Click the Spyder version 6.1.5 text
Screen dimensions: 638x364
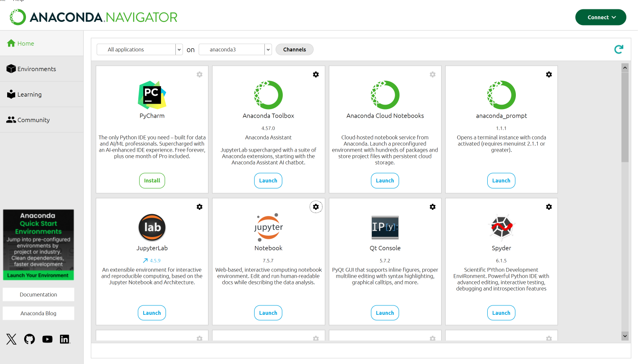point(501,260)
